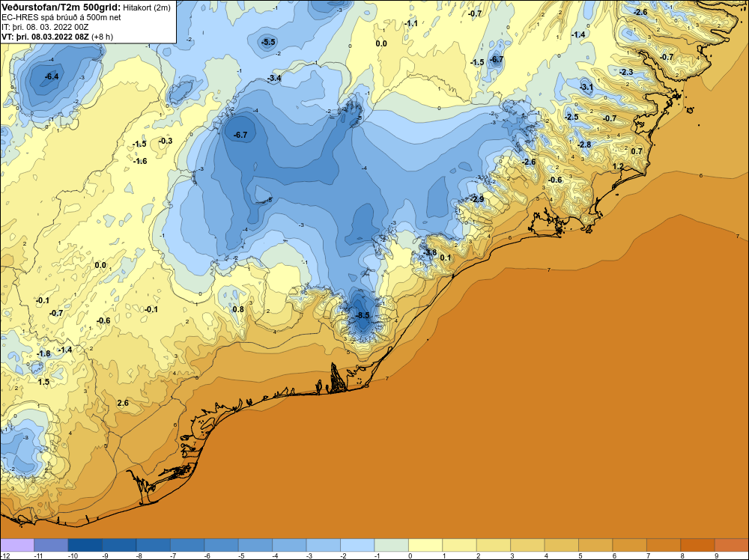Click dark orange legend swatch between 8 and 9

[x=697, y=545]
